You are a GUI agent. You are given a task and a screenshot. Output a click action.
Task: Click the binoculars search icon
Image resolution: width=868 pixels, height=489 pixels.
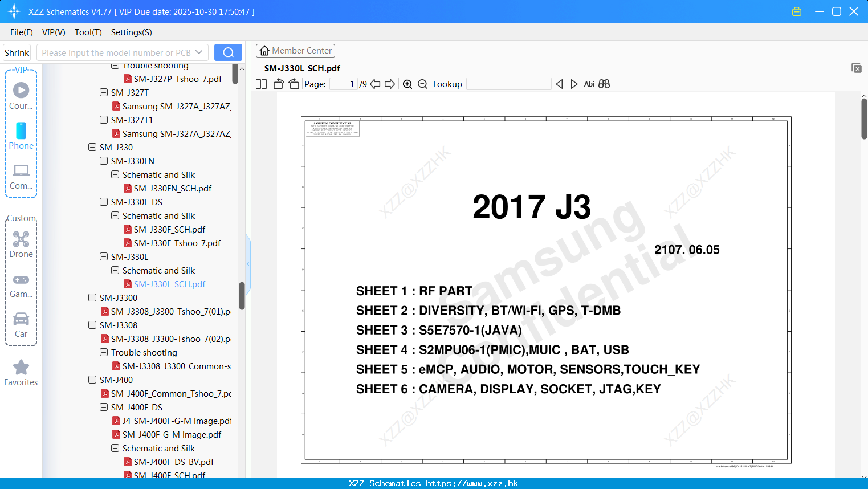click(604, 84)
